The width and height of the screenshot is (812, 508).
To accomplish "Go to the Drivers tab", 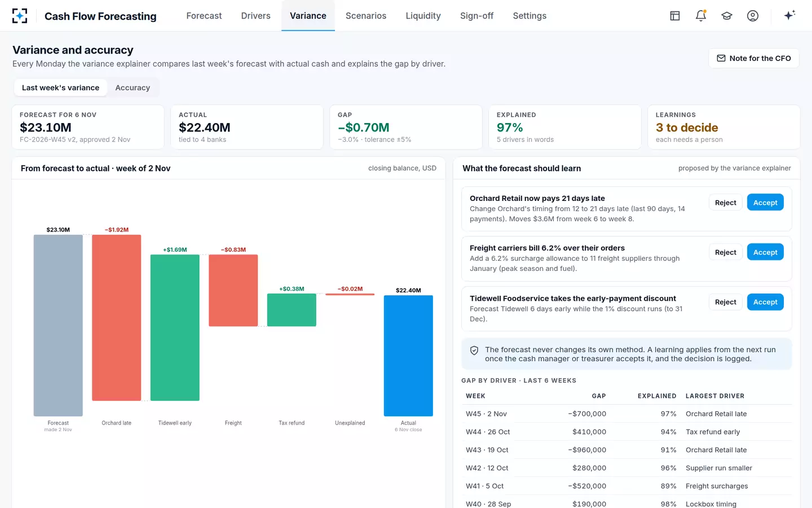I will tap(255, 16).
